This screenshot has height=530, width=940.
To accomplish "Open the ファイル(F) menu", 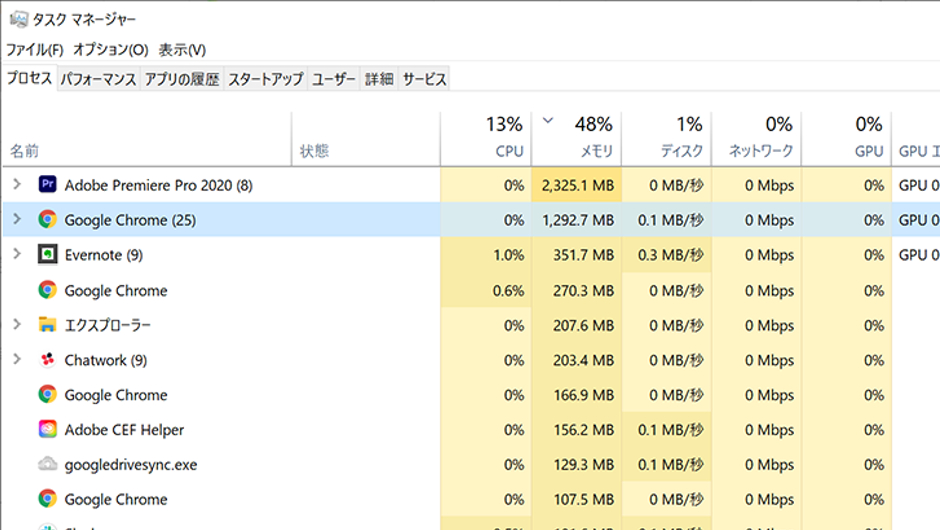I will 35,50.
